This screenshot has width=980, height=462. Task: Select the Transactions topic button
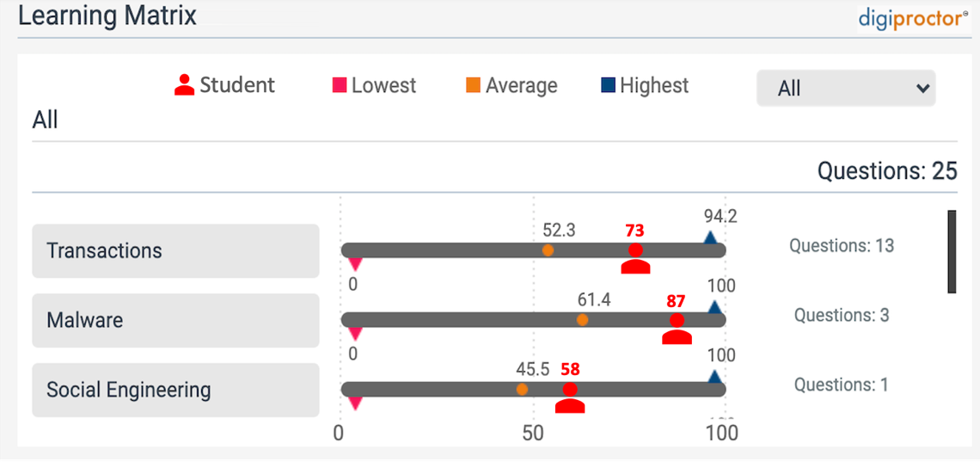click(175, 251)
